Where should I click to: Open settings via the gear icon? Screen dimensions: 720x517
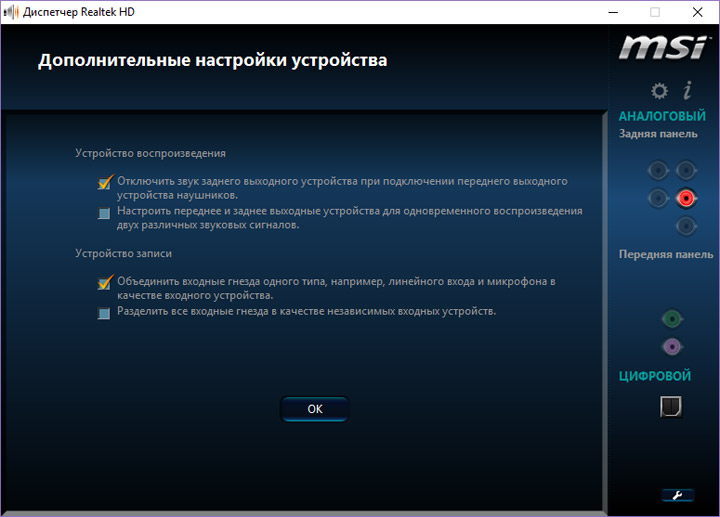tap(659, 91)
